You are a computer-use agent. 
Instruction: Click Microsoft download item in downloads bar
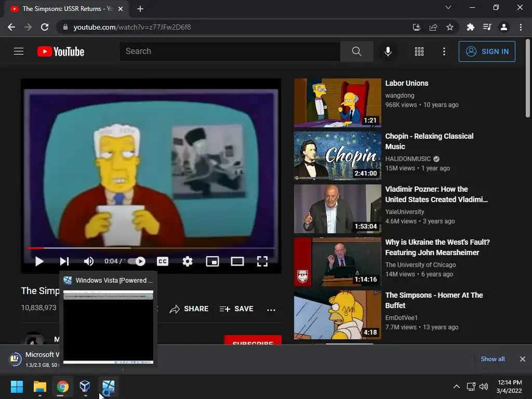[x=34, y=359]
